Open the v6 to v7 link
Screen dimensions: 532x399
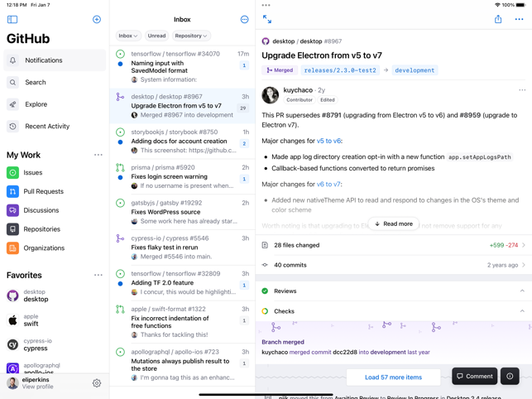coord(328,184)
